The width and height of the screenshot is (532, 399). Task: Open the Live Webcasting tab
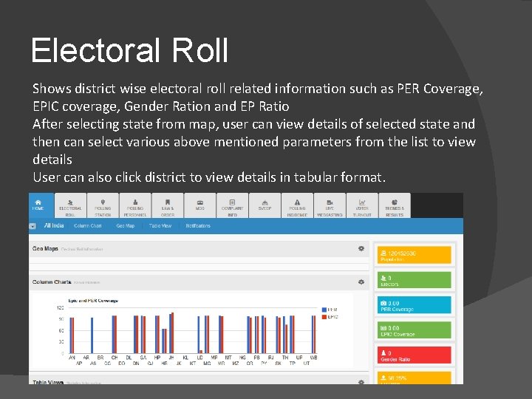[330, 205]
